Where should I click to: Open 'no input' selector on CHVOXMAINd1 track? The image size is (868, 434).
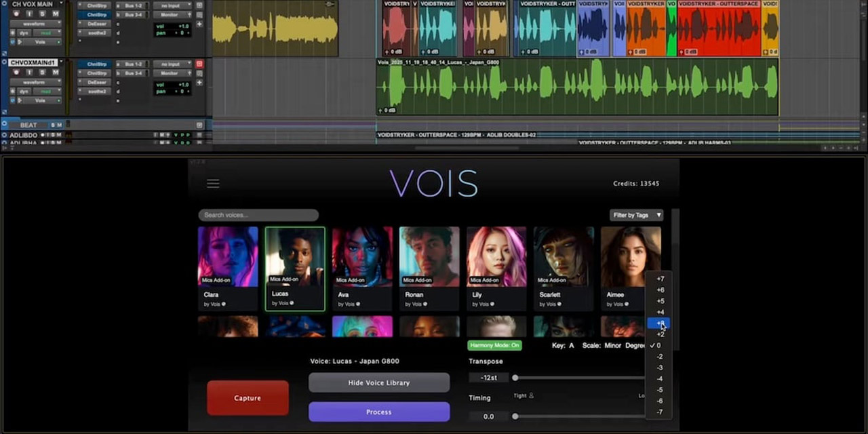tap(172, 64)
